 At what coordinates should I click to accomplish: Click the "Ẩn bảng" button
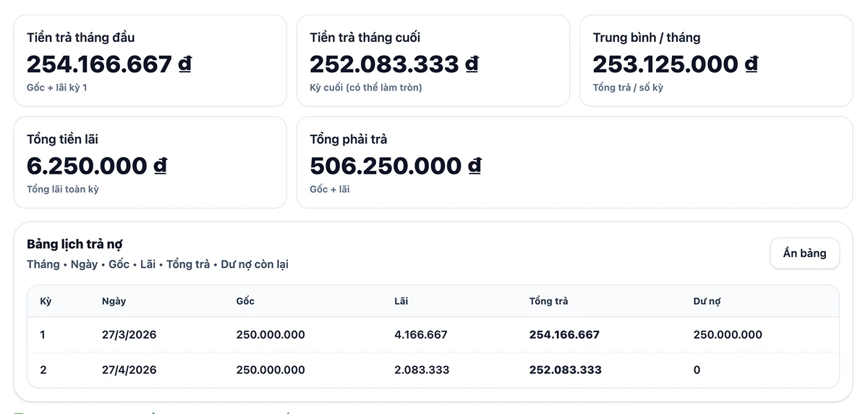(x=804, y=253)
